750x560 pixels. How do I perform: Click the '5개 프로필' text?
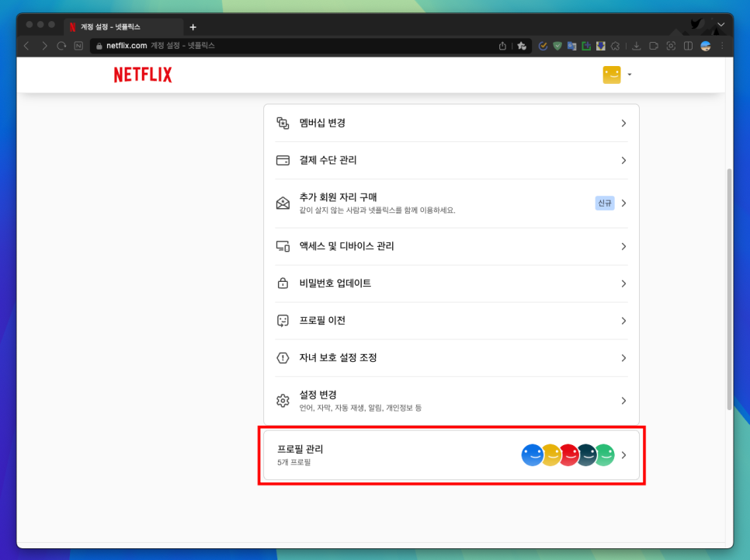(x=293, y=462)
